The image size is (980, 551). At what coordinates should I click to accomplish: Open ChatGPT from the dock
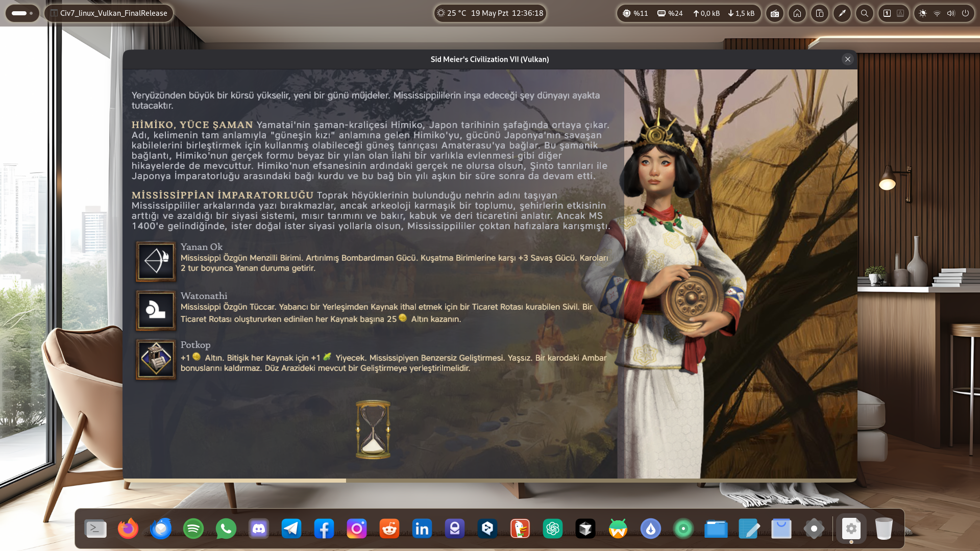[553, 529]
